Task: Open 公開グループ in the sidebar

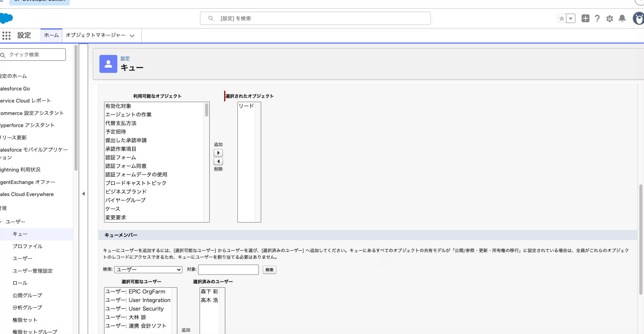Action: (27, 295)
